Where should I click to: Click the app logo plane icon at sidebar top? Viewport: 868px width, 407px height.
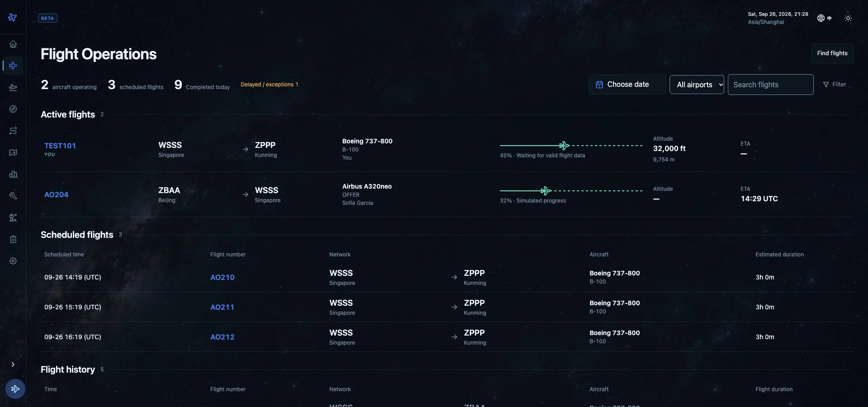13,17
